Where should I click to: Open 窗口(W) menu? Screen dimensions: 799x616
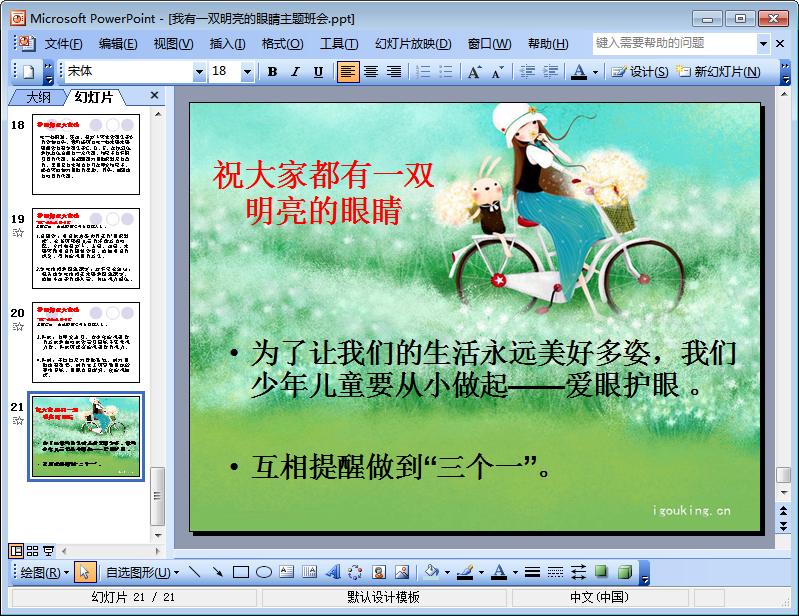489,44
